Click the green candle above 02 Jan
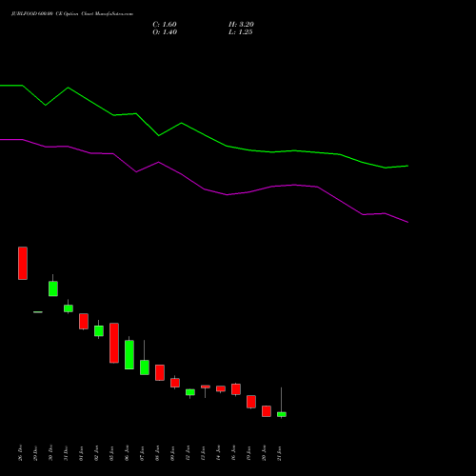The width and height of the screenshot is (476, 476). coord(99,330)
